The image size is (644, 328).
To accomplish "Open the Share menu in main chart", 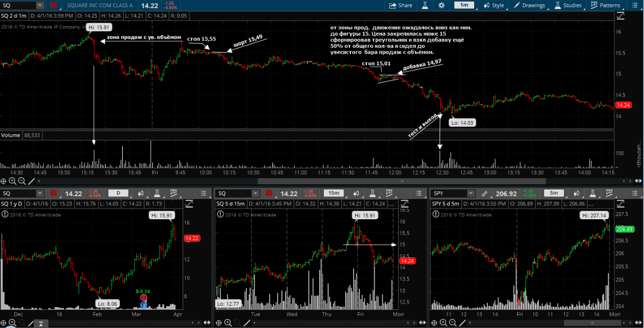I will [400, 5].
